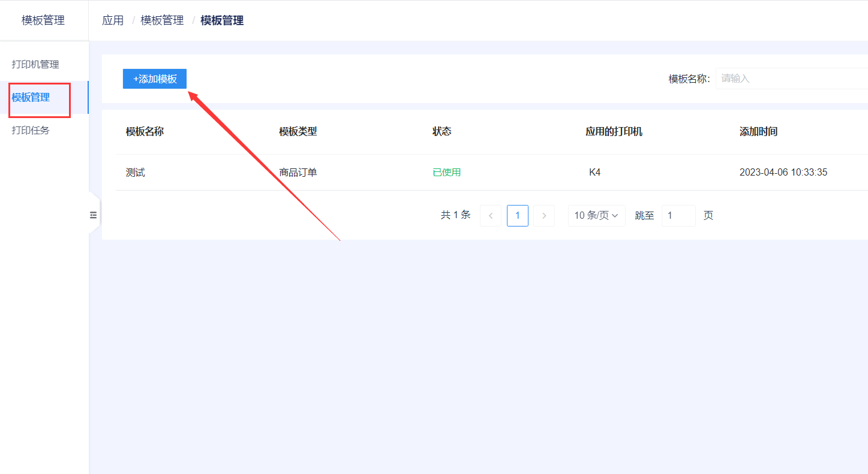Click the middle 模板管理 breadcrumb link
The image size is (868, 474).
click(x=162, y=20)
